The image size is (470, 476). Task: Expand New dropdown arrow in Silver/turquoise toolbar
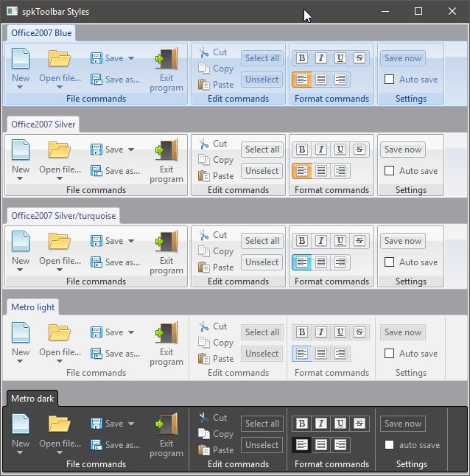point(20,270)
